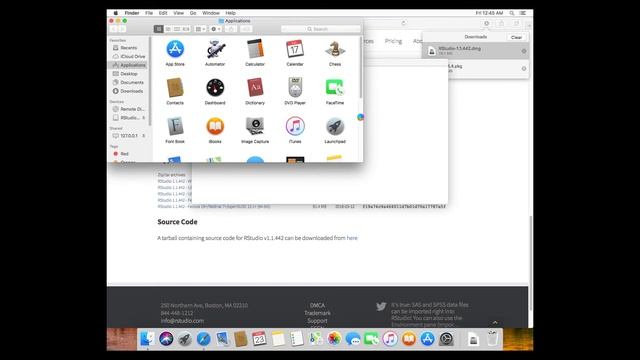The width and height of the screenshot is (640, 360).
Task: Open the File menu
Action: pyautogui.click(x=149, y=13)
